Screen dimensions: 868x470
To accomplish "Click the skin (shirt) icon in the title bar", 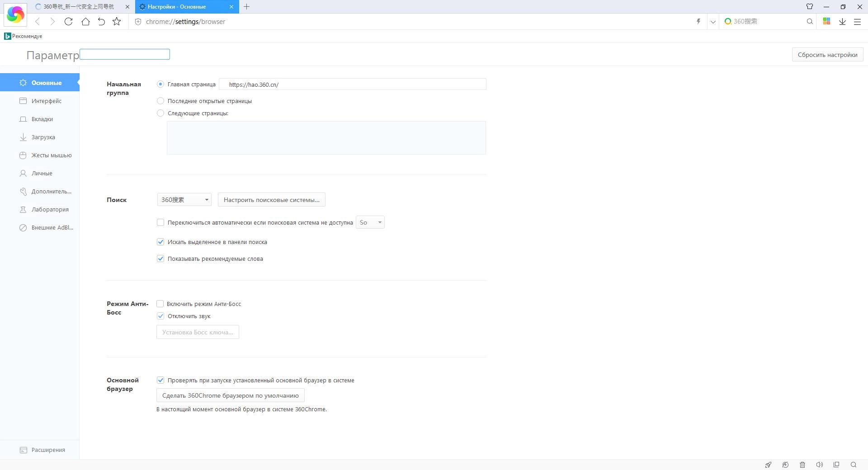I will [x=810, y=6].
